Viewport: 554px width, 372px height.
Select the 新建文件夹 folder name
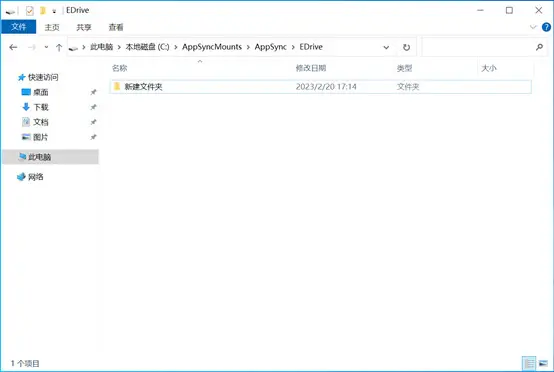[143, 87]
